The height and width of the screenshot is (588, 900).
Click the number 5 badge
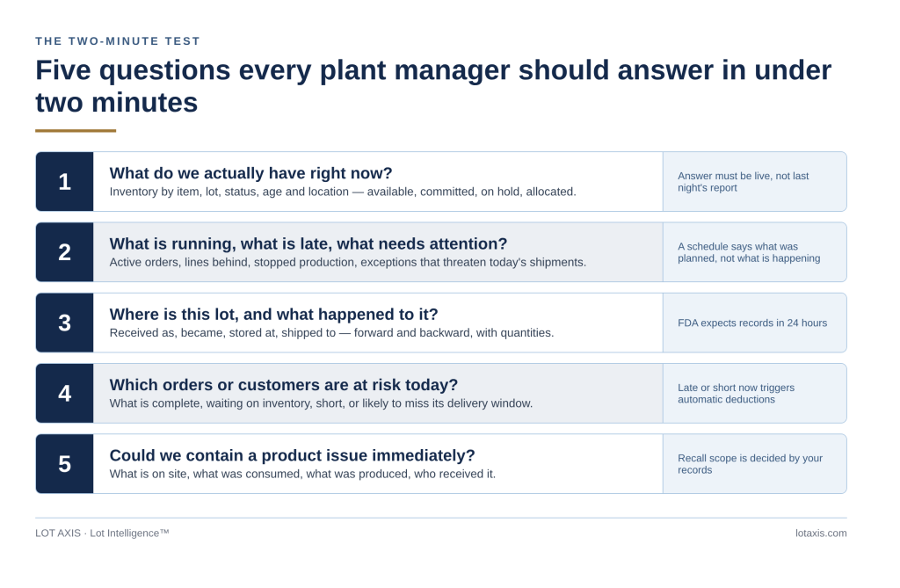64,464
